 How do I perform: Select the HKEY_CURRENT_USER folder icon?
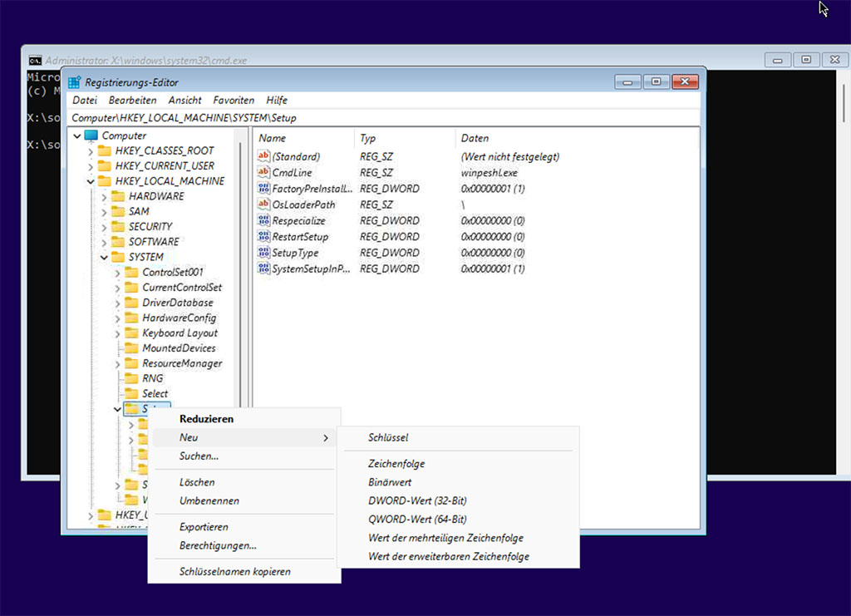point(105,166)
